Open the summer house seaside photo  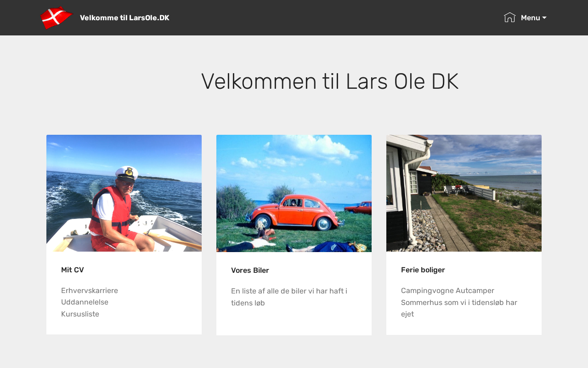[464, 193]
